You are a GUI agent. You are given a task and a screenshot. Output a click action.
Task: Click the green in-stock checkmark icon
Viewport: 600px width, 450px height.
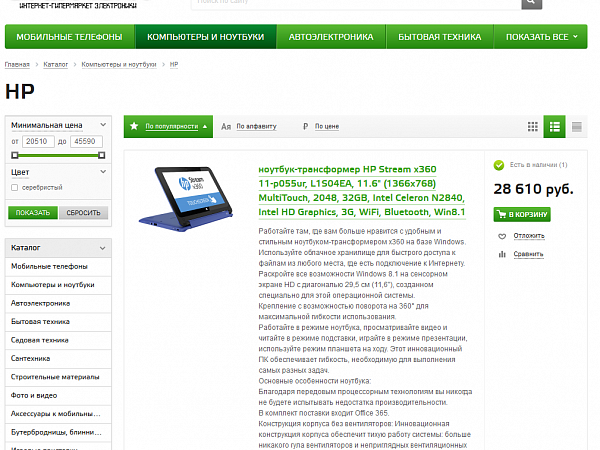click(x=499, y=165)
